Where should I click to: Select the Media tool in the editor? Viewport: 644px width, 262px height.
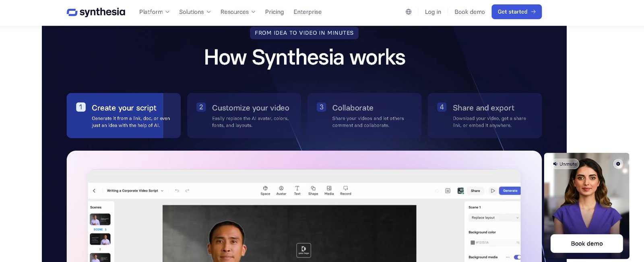329,190
